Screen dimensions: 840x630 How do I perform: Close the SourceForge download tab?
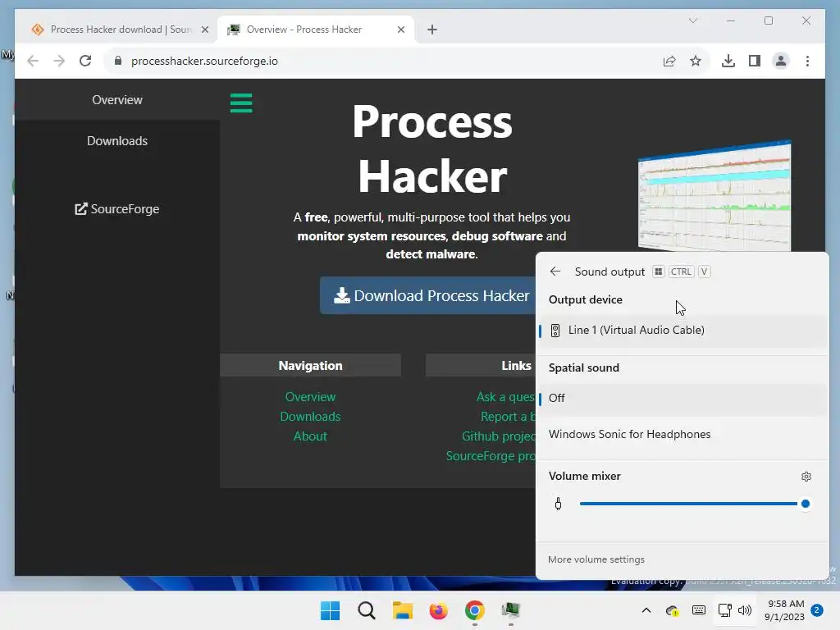click(x=204, y=30)
